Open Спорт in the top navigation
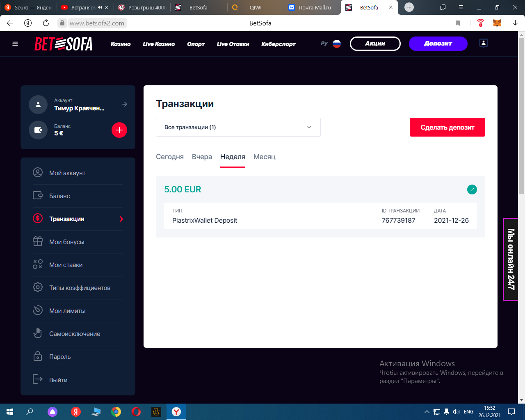The width and height of the screenshot is (525, 420). 196,44
